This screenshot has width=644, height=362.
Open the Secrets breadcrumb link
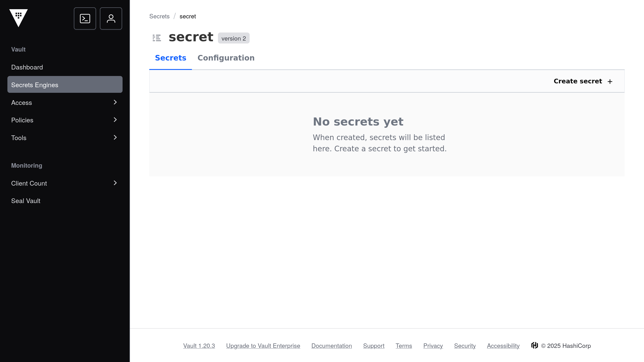159,16
